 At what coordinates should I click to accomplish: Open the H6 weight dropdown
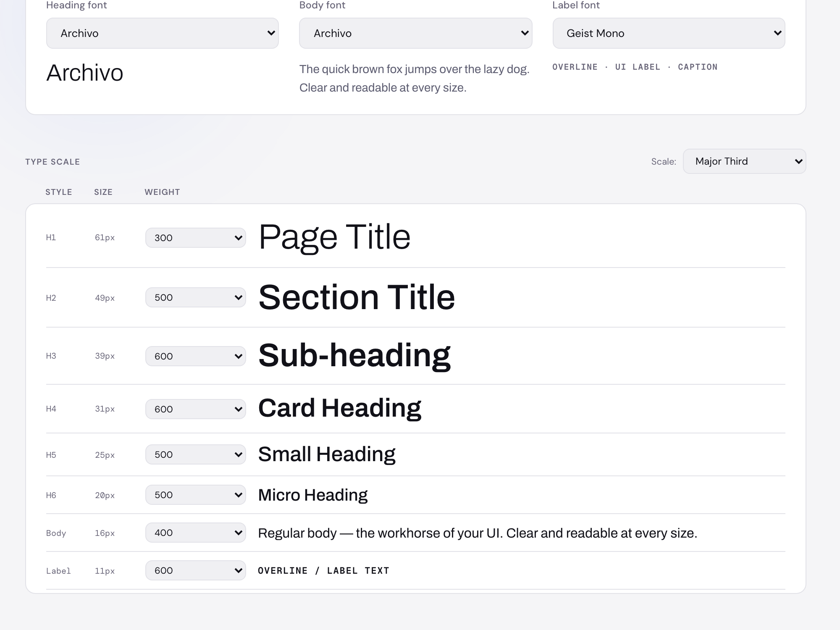196,495
